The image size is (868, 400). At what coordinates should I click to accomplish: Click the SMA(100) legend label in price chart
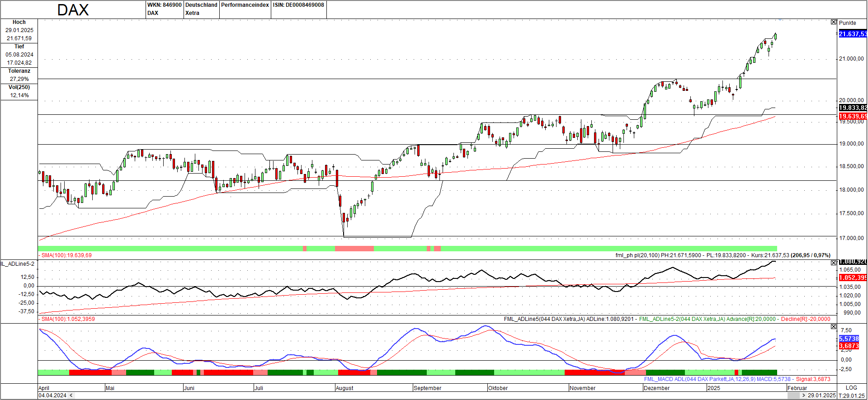click(66, 255)
